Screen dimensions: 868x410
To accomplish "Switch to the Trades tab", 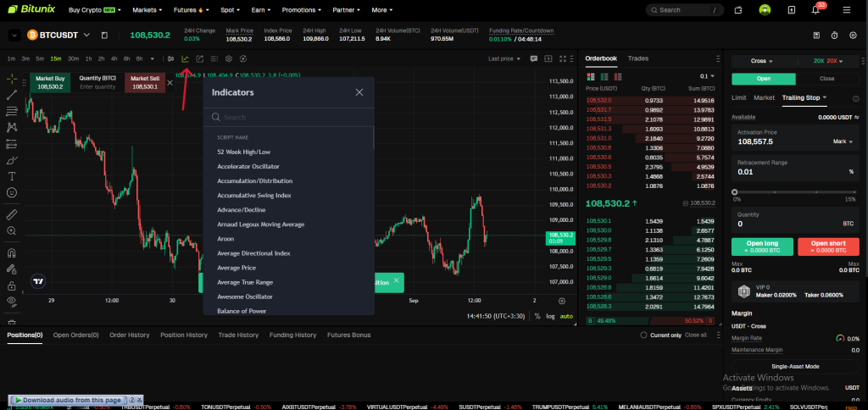I will [638, 58].
